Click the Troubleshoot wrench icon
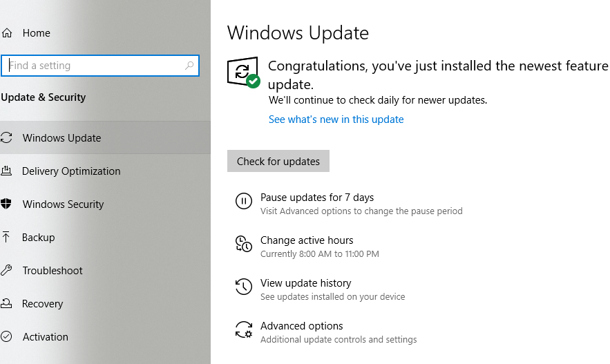 point(6,270)
